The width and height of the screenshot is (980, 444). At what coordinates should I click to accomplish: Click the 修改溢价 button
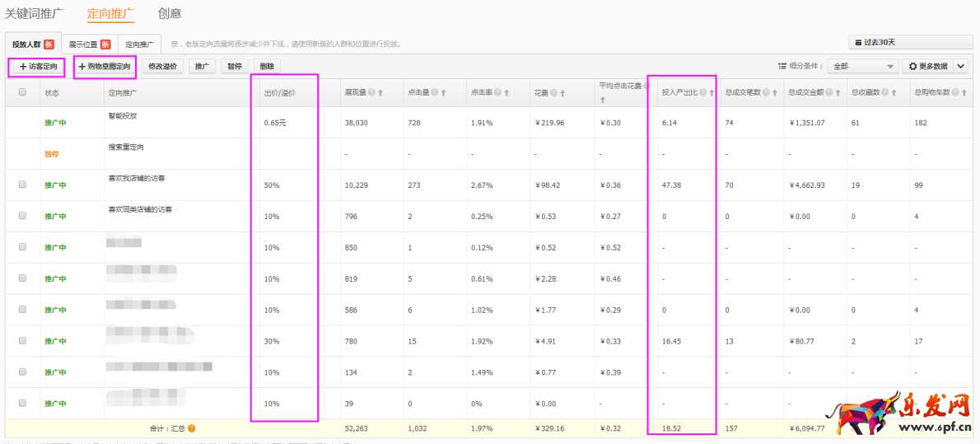162,66
